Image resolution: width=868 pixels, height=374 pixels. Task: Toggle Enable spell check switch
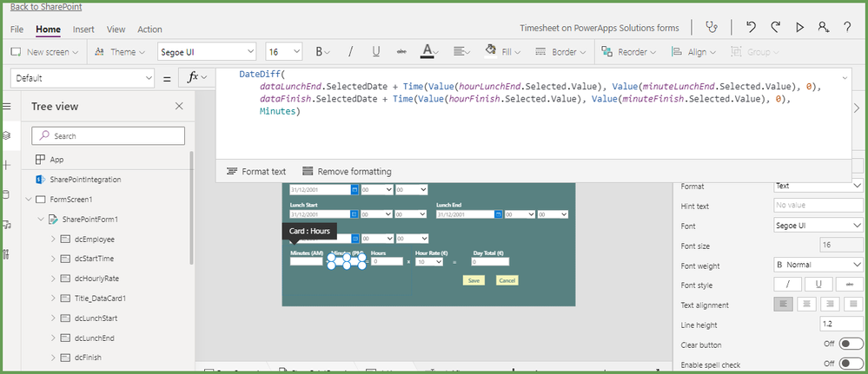(x=851, y=364)
